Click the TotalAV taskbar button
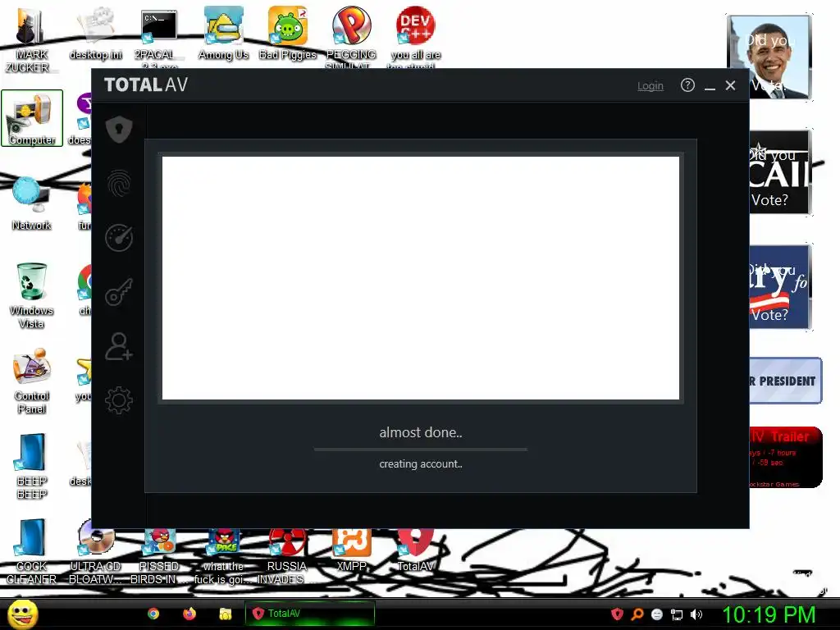 click(309, 614)
